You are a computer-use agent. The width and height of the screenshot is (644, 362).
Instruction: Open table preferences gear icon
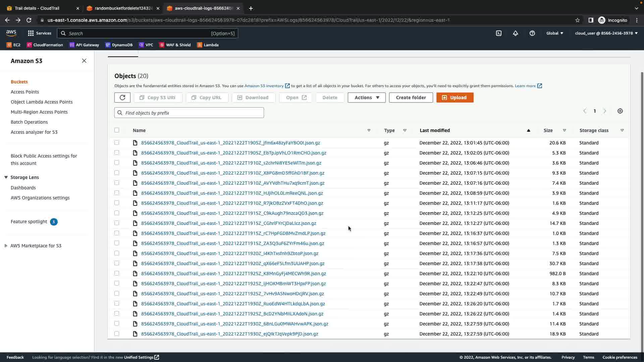coord(620,111)
